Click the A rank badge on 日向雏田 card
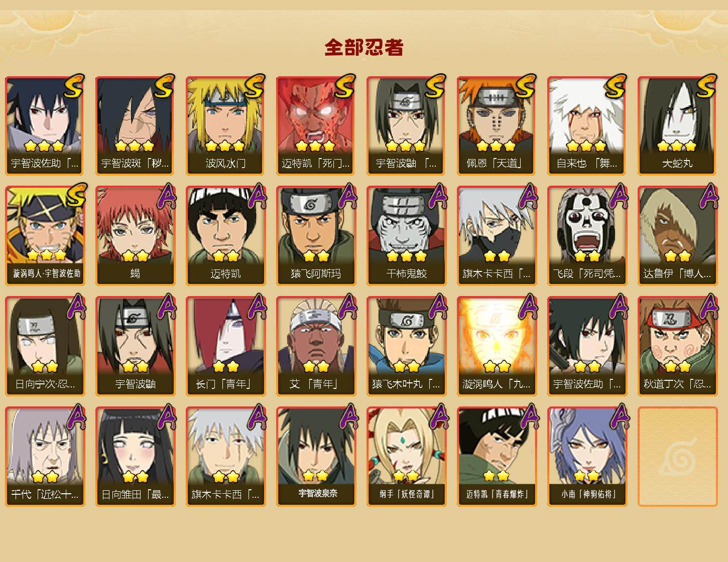The image size is (728, 562). 165,417
